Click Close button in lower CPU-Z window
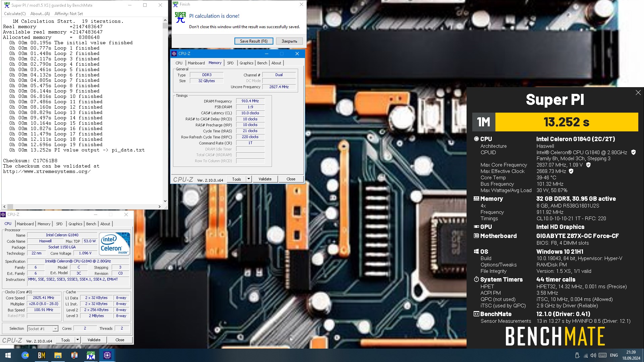The height and width of the screenshot is (362, 644). point(120,340)
